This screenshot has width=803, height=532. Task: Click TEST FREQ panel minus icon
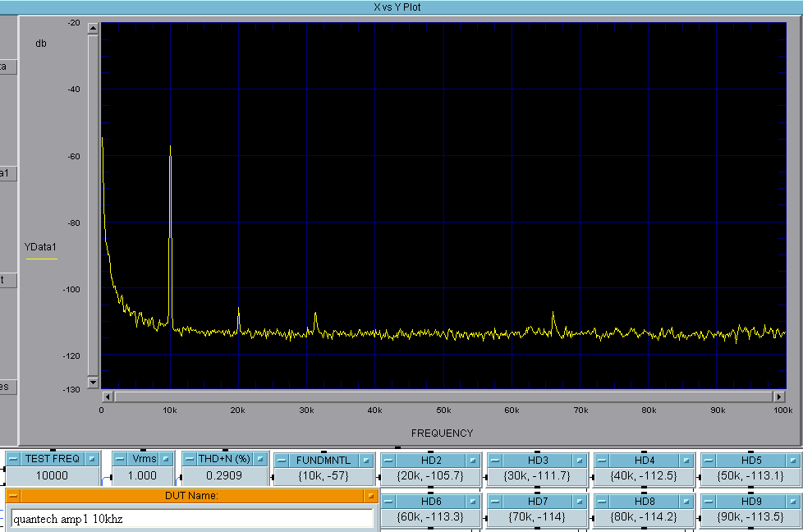click(13, 459)
